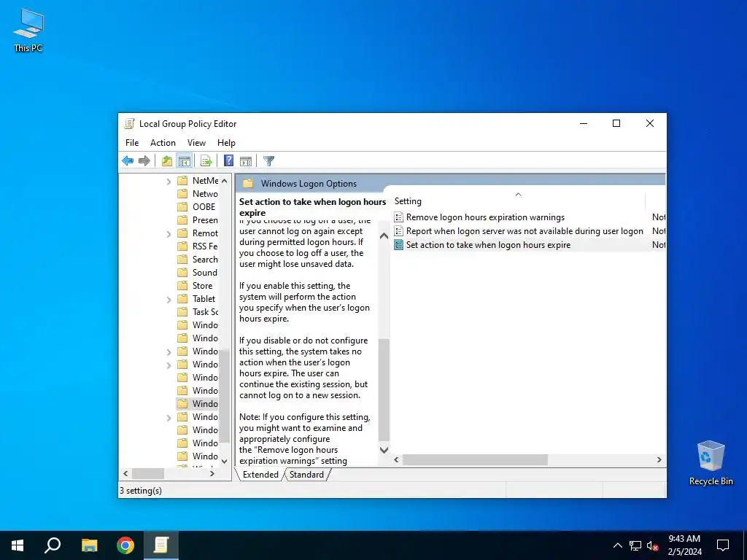Click the Back arrow toolbar icon

tap(128, 161)
